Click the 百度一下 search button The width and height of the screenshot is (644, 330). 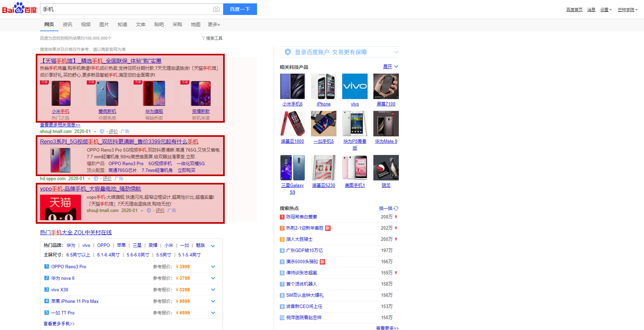tap(240, 9)
